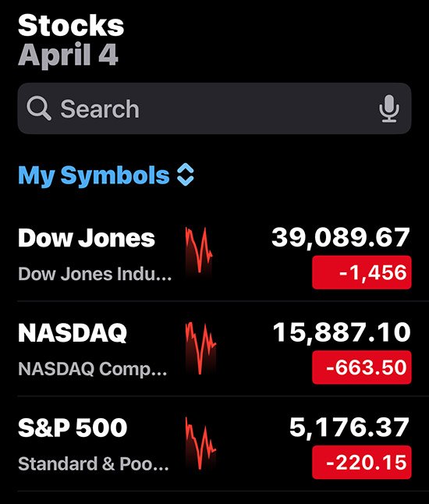
Task: Toggle NASDAQ -663.50 change badge
Action: (x=361, y=367)
